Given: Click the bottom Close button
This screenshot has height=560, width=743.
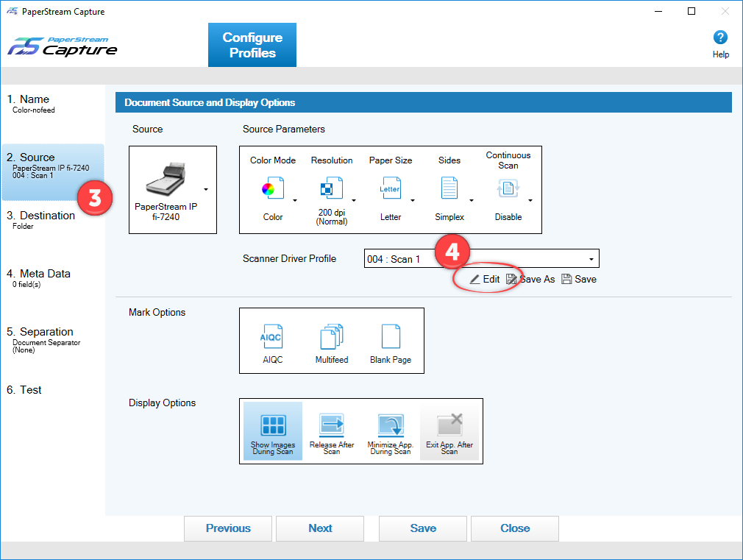Looking at the screenshot, I should tap(515, 528).
